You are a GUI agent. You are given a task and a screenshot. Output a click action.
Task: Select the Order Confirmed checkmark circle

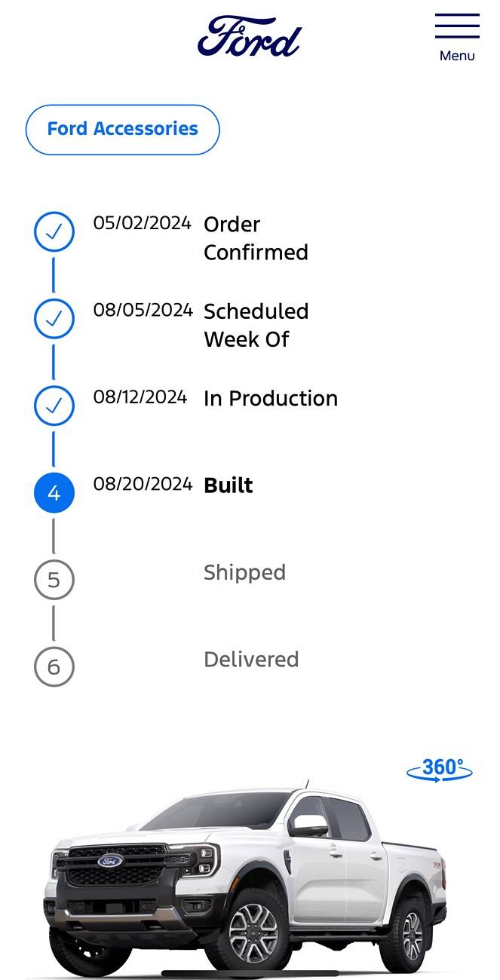click(54, 232)
